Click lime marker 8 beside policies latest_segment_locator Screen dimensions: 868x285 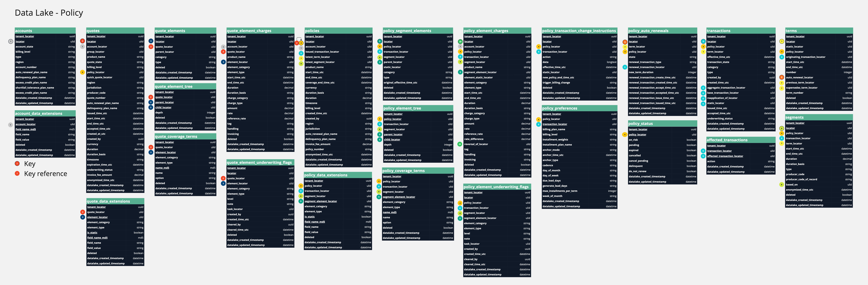click(301, 63)
